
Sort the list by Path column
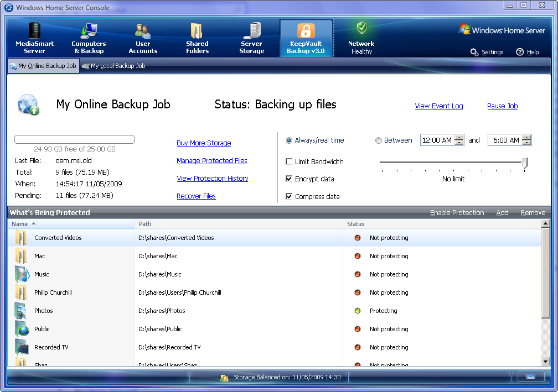pos(239,224)
